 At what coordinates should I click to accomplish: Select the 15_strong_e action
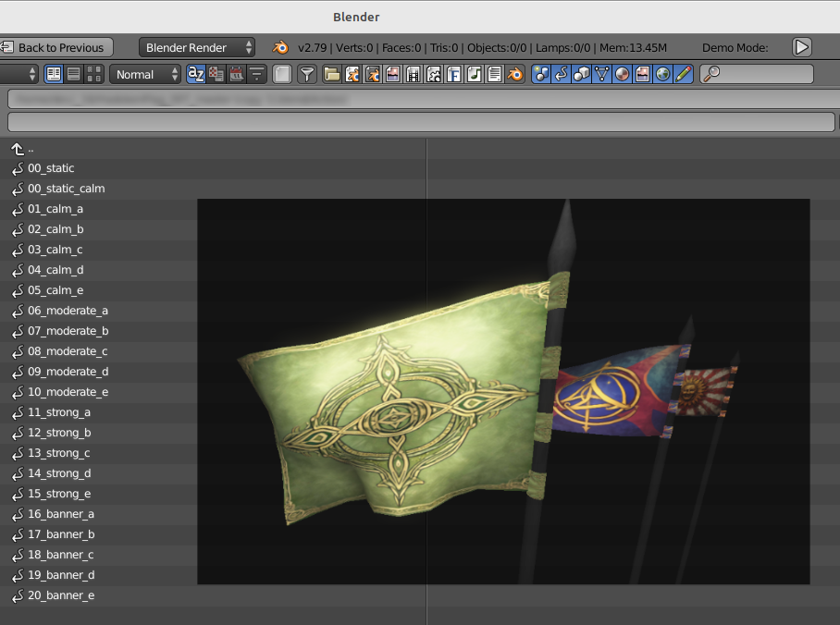59,494
